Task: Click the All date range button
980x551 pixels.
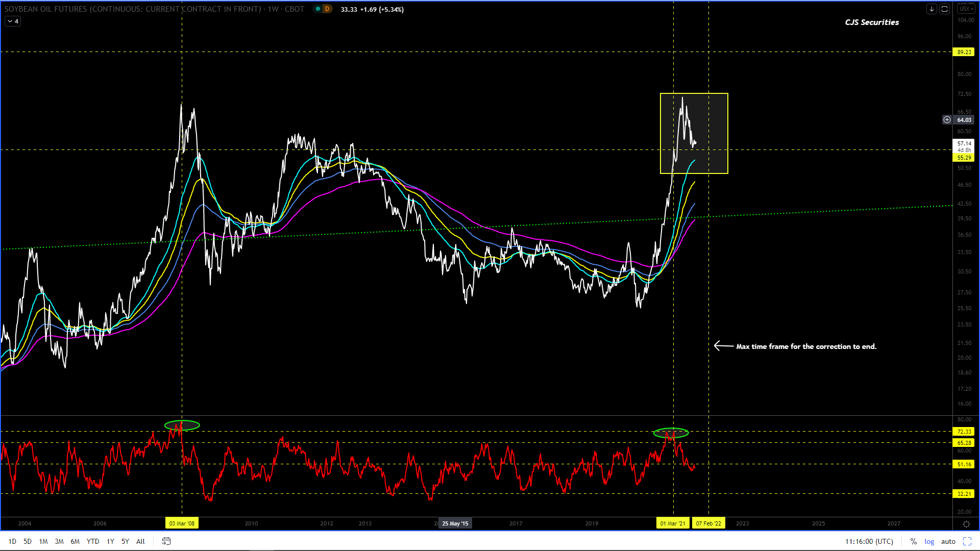Action: (x=140, y=541)
